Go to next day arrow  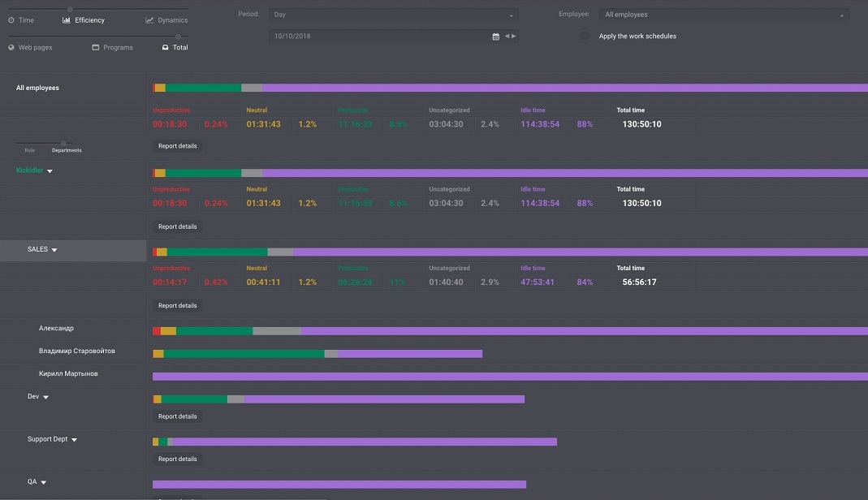(514, 36)
